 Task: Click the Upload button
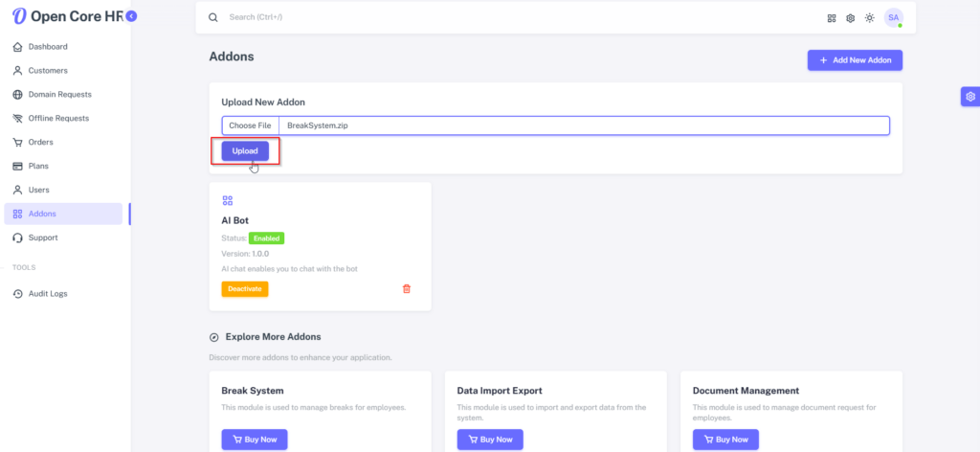[x=245, y=150]
